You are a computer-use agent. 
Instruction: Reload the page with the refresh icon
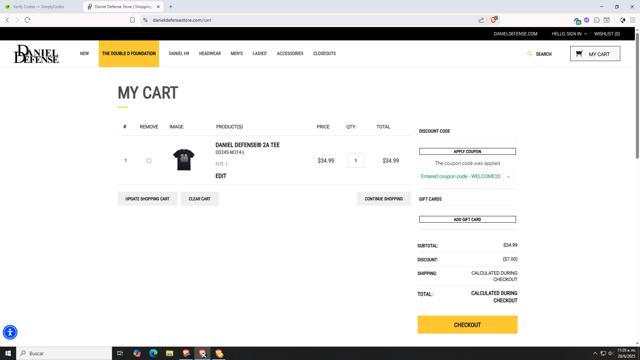(27, 20)
